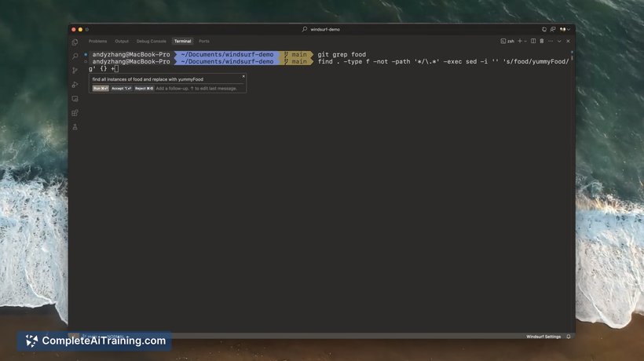
Task: Open notifications bell in status bar
Action: pos(569,337)
